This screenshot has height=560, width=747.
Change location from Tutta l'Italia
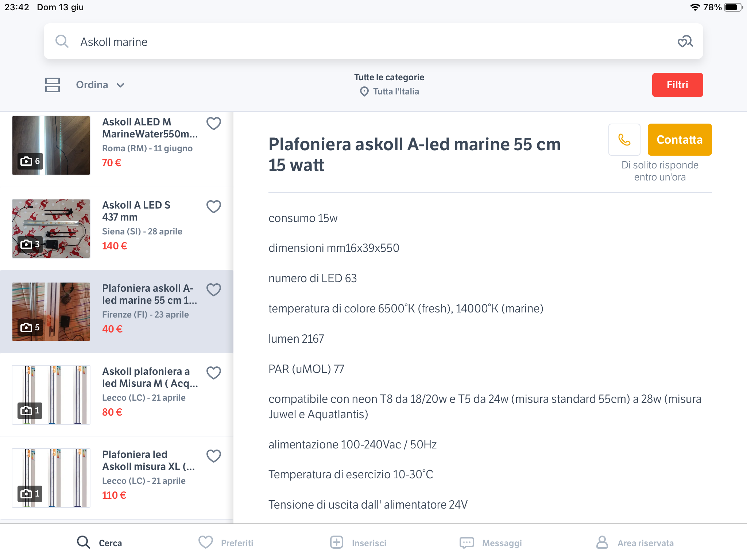(396, 92)
